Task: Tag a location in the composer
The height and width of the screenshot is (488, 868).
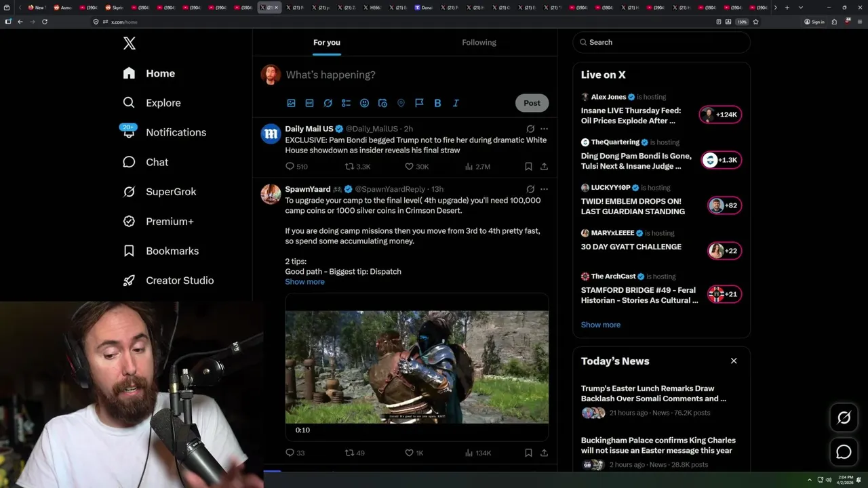Action: (401, 103)
